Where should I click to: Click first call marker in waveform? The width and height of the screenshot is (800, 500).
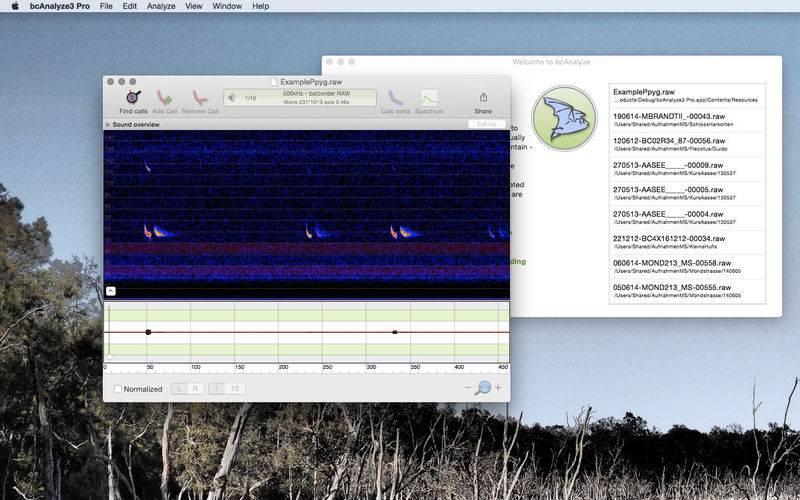[148, 332]
